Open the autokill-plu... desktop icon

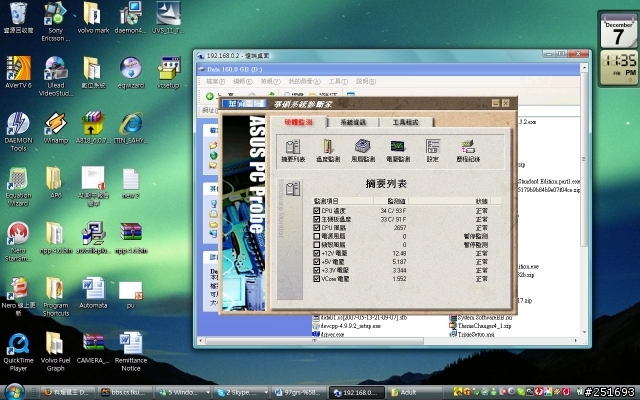point(93,238)
